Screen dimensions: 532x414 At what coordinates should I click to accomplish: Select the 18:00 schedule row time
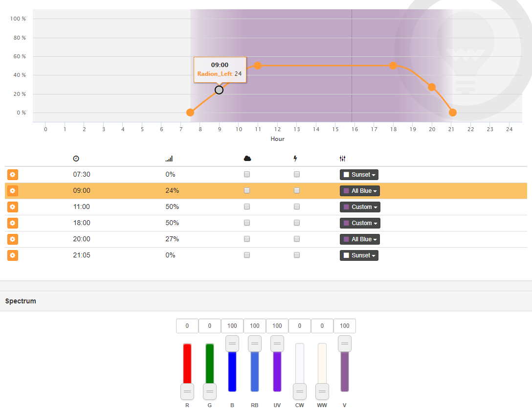click(x=81, y=223)
